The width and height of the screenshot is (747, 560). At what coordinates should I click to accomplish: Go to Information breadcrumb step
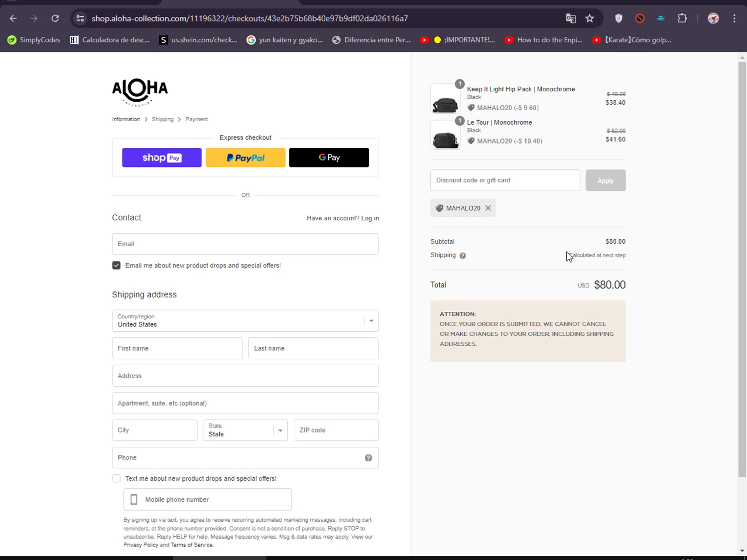coord(126,119)
